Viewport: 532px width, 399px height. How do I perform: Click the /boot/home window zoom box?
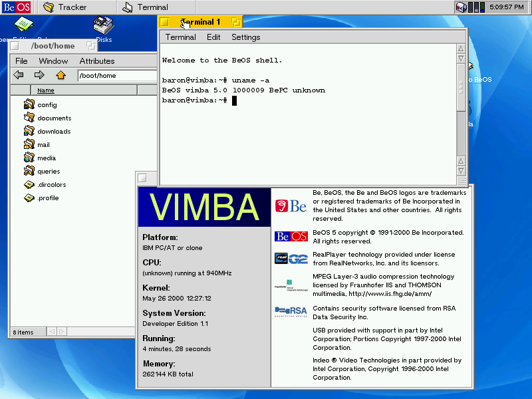coord(90,45)
